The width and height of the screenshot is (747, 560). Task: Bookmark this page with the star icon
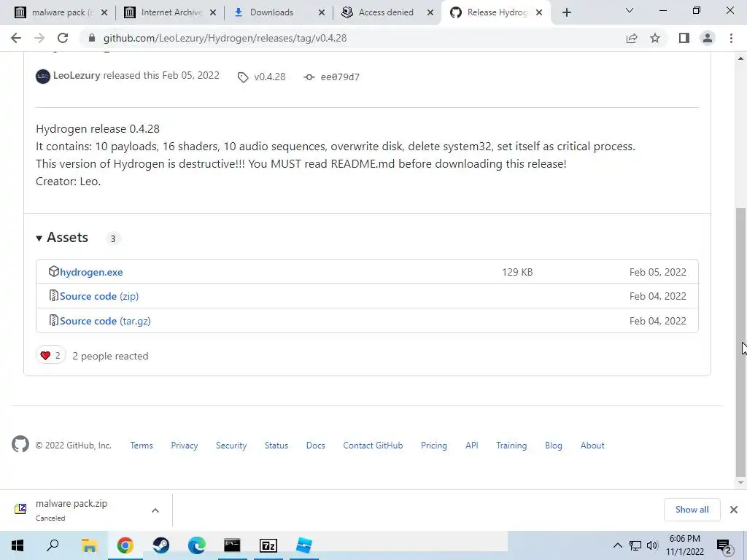click(655, 38)
